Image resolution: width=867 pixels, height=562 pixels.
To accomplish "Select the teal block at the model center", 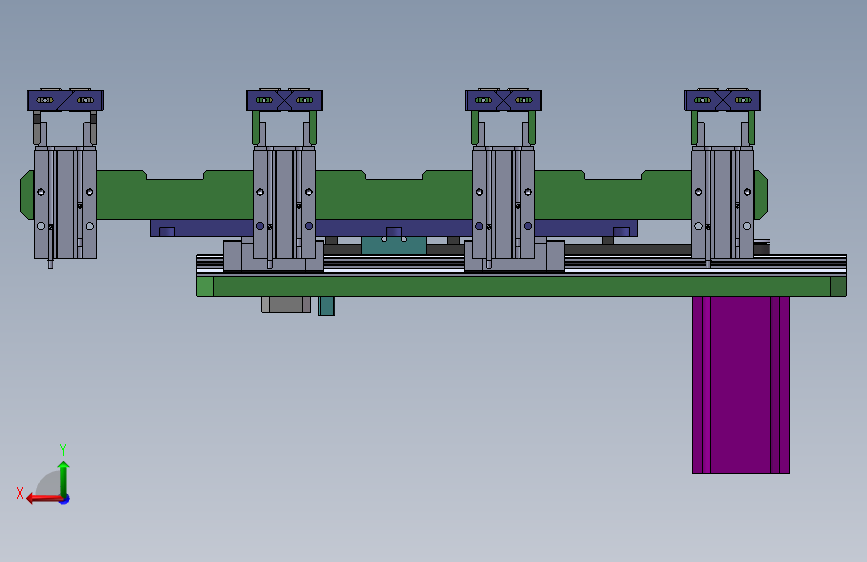I will (x=394, y=245).
